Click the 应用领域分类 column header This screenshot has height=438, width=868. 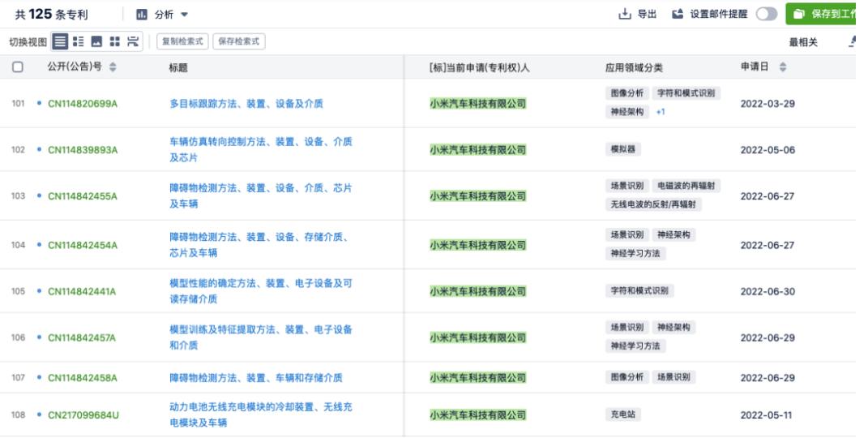[634, 67]
